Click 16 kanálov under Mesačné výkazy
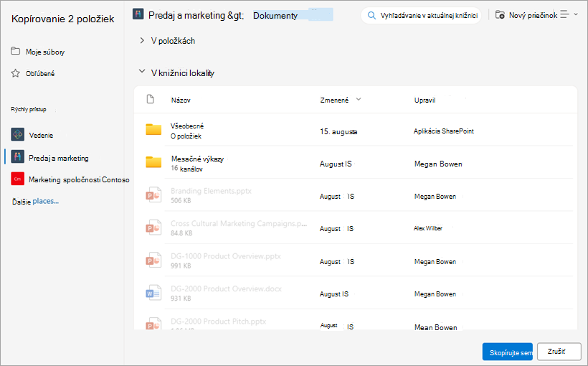 (186, 169)
